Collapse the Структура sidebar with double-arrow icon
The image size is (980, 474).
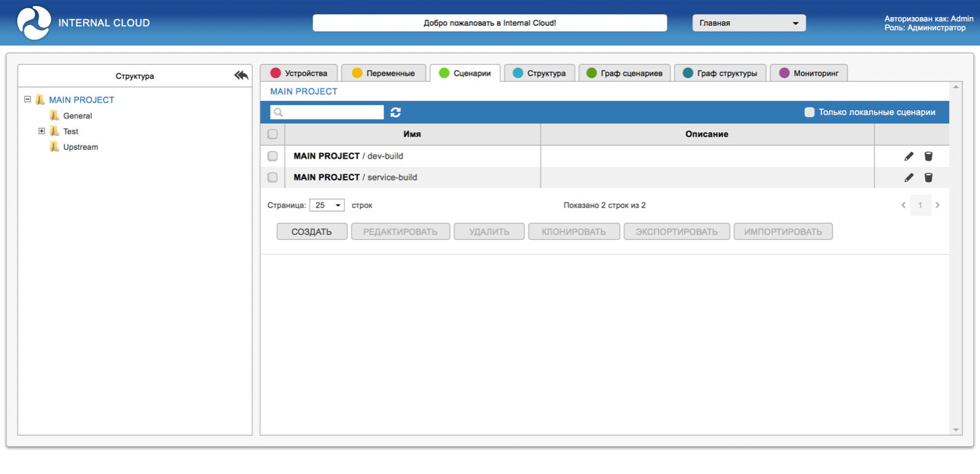pyautogui.click(x=241, y=76)
